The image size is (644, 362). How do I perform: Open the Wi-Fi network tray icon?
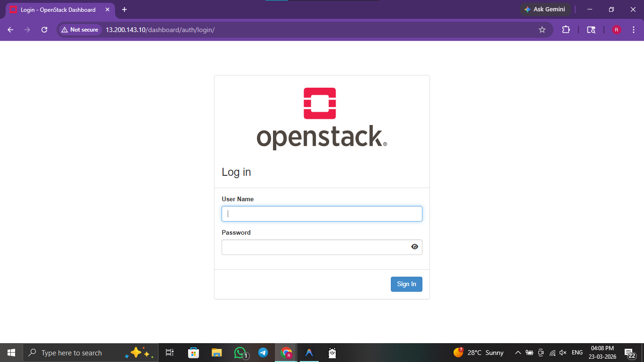tap(552, 353)
